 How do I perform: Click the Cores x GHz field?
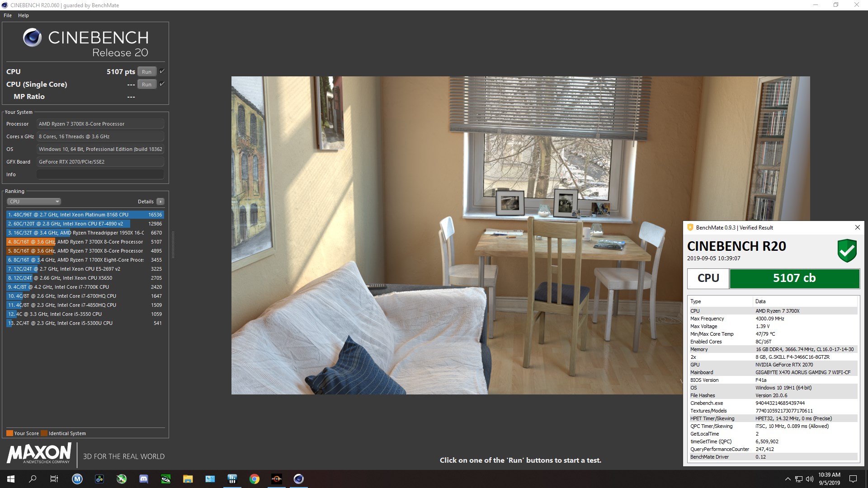tap(100, 136)
